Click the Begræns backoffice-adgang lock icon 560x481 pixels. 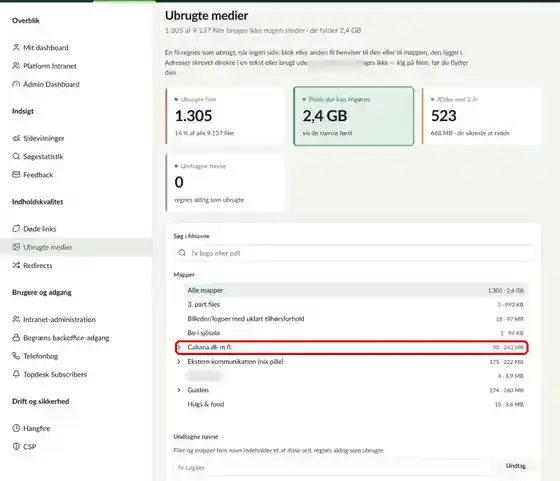coord(16,337)
